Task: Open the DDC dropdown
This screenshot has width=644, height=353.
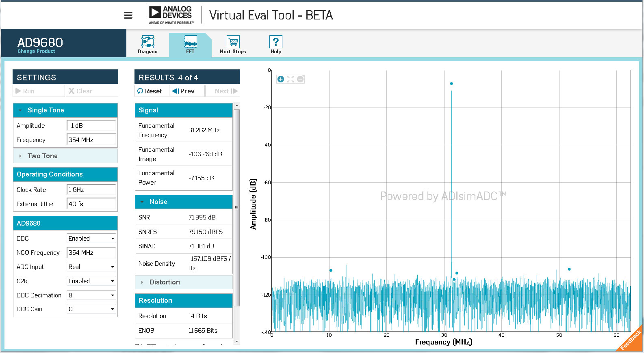Action: 91,239
